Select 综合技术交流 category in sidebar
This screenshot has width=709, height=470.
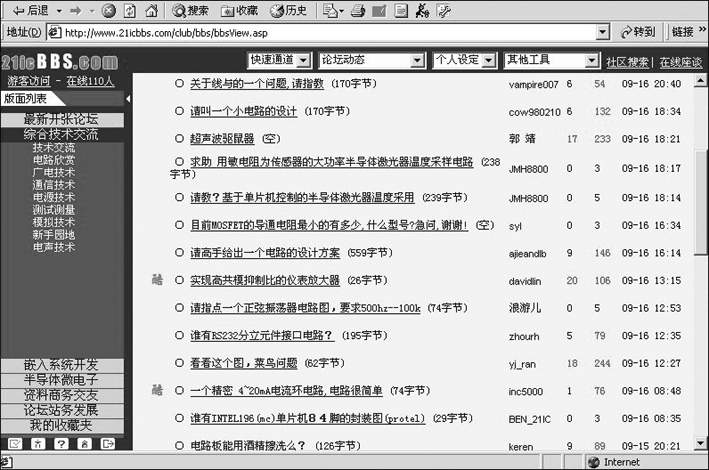point(62,135)
